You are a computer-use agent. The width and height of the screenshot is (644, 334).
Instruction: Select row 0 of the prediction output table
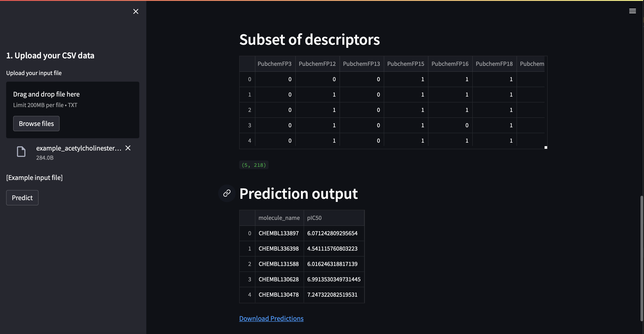[250, 233]
